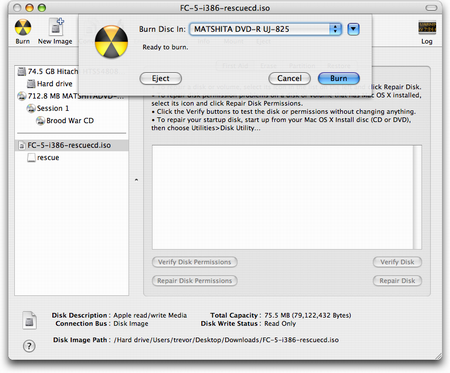Click Verify Disk Permissions
450x373 pixels.
point(195,262)
